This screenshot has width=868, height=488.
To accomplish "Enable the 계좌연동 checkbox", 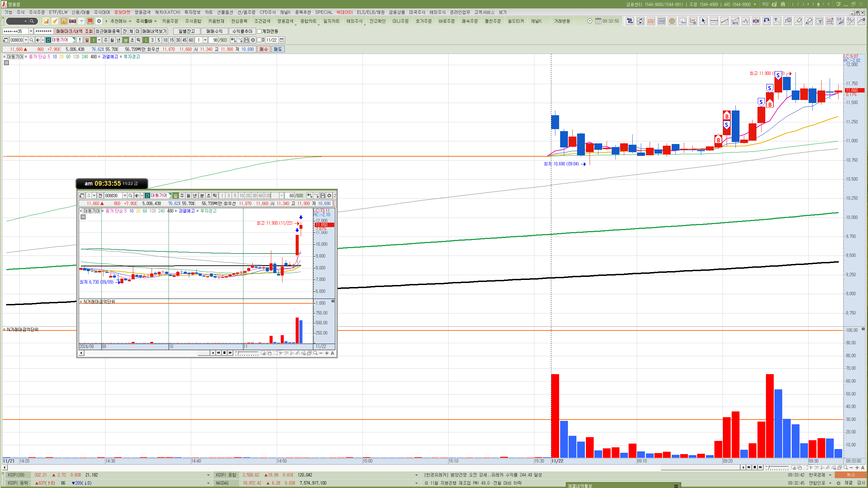I will click(x=259, y=31).
